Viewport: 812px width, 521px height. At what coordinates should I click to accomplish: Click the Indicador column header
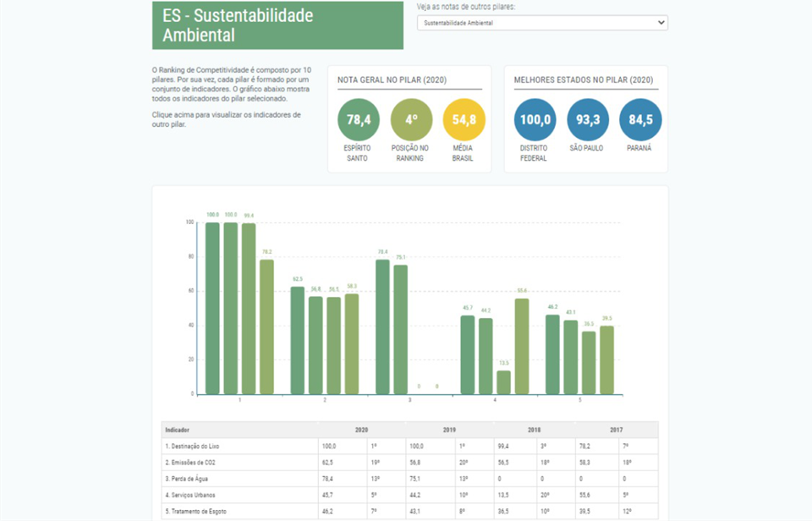click(178, 430)
